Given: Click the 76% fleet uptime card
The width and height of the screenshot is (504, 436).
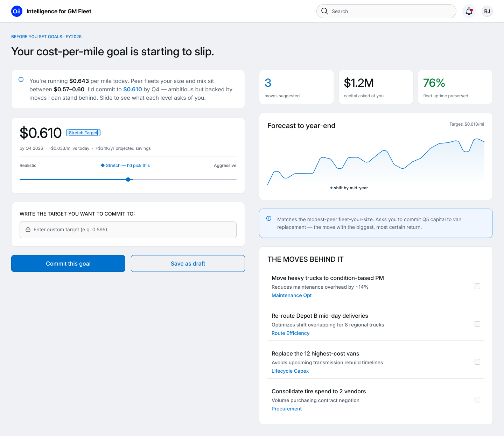Looking at the screenshot, I should 455,87.
